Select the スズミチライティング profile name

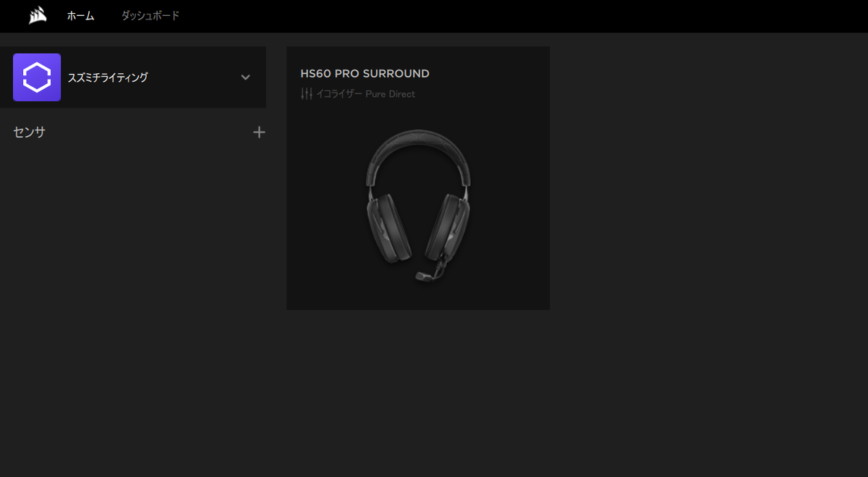pyautogui.click(x=108, y=77)
